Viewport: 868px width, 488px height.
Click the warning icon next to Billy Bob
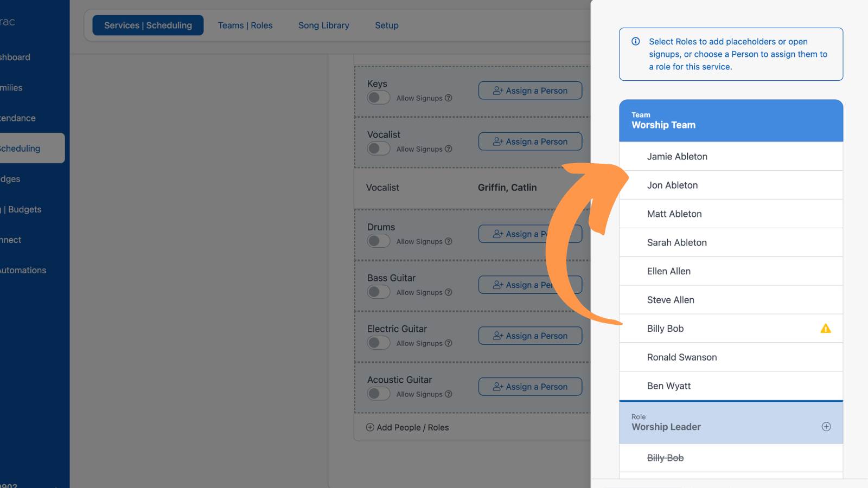tap(826, 328)
